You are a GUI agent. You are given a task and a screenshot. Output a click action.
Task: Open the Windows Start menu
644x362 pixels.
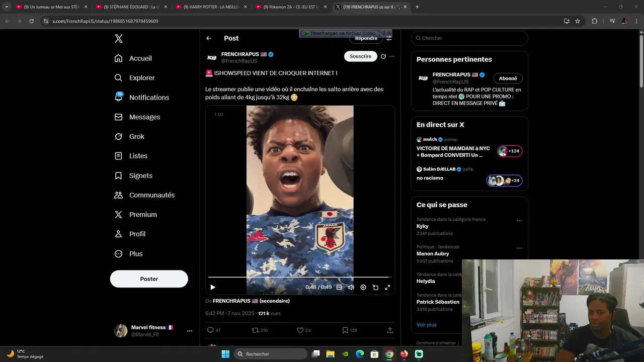[225, 354]
